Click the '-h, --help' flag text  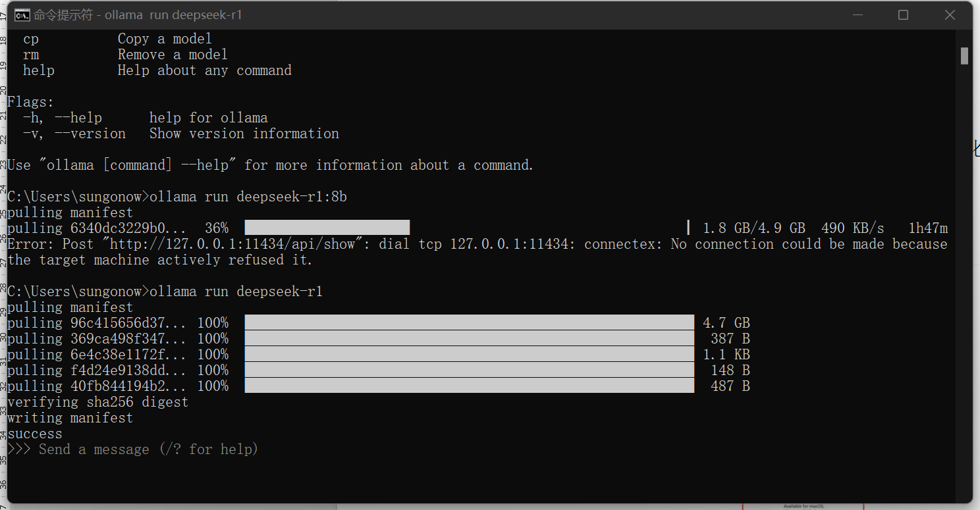[62, 118]
